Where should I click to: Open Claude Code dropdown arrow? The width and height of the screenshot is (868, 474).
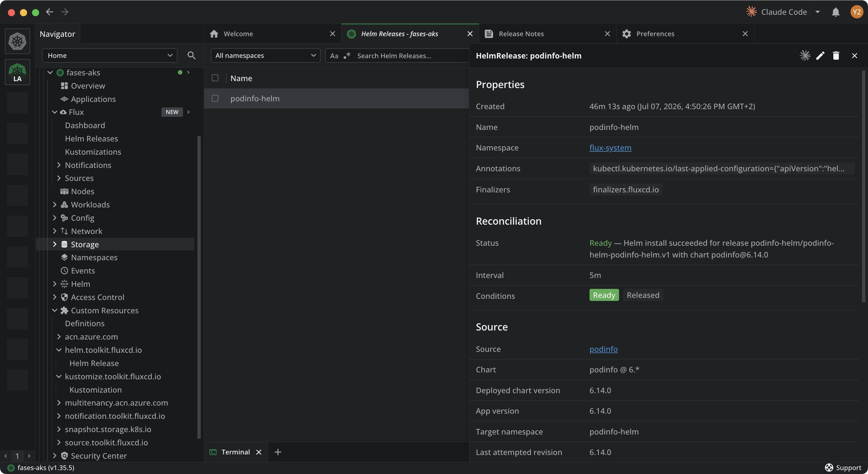[817, 12]
